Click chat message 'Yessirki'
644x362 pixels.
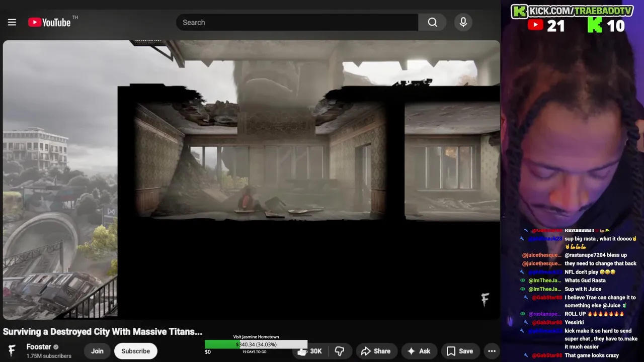tap(574, 322)
